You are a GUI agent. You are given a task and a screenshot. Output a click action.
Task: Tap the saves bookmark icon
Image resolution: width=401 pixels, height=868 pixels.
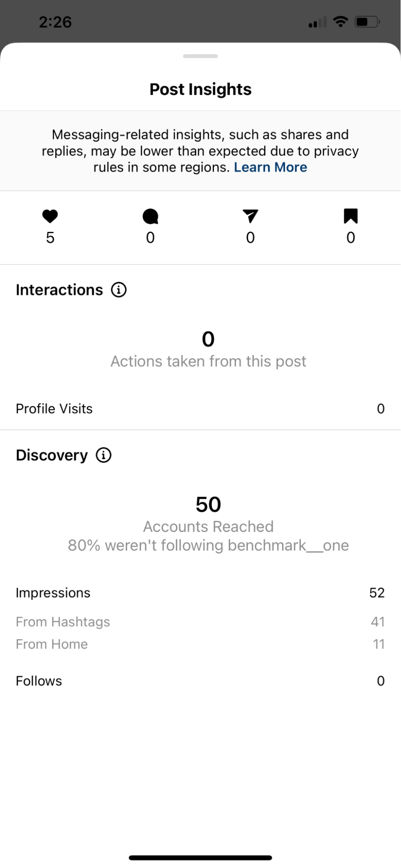pos(351,216)
